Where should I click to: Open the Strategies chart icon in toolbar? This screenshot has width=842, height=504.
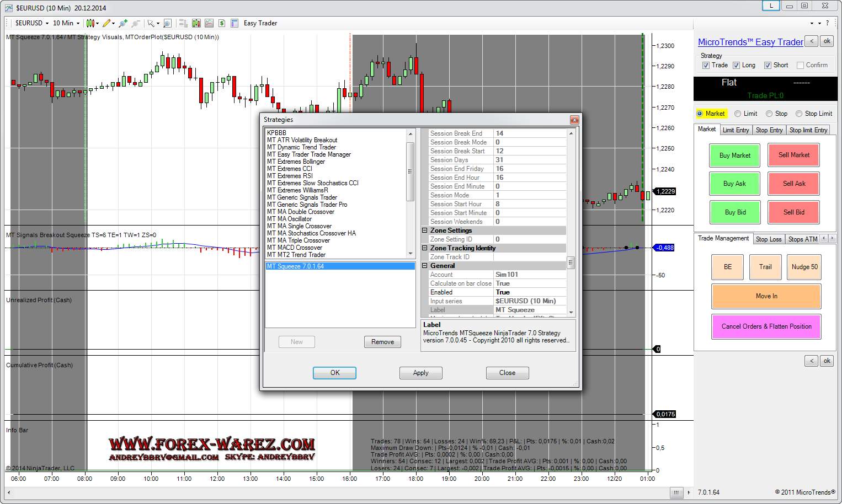pos(209,23)
